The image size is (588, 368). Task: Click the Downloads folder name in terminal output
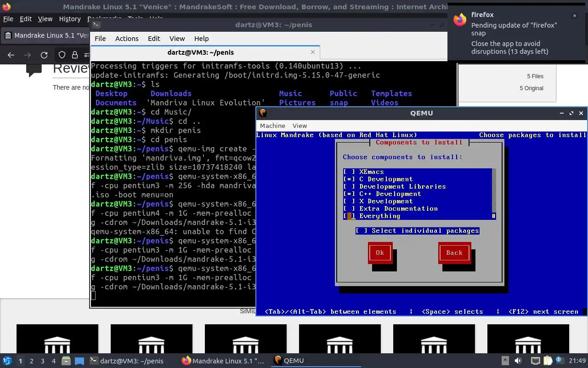(x=171, y=93)
